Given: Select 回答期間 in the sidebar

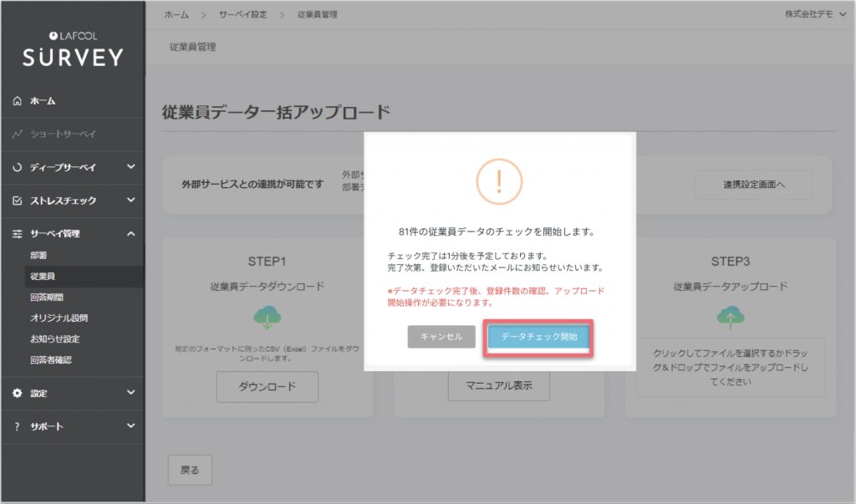Looking at the screenshot, I should [47, 297].
